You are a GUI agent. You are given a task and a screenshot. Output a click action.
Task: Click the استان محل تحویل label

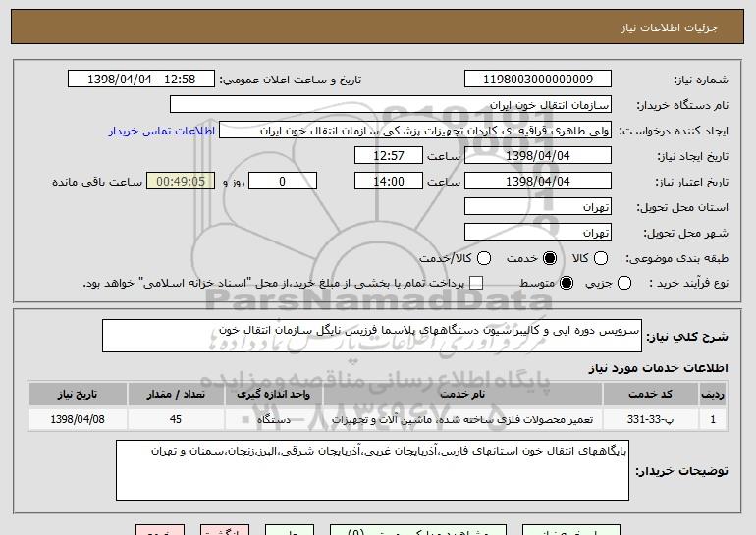point(682,208)
